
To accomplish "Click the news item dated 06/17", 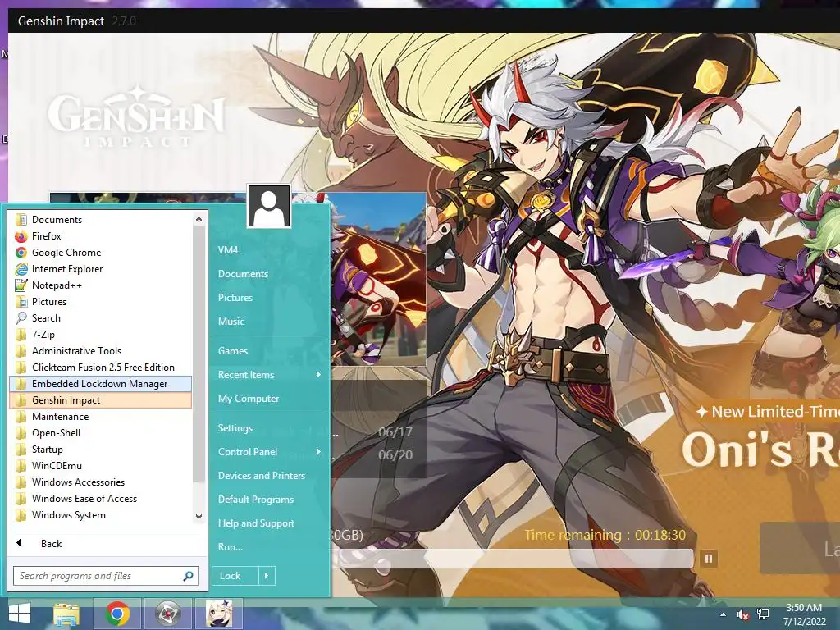I will [378, 431].
